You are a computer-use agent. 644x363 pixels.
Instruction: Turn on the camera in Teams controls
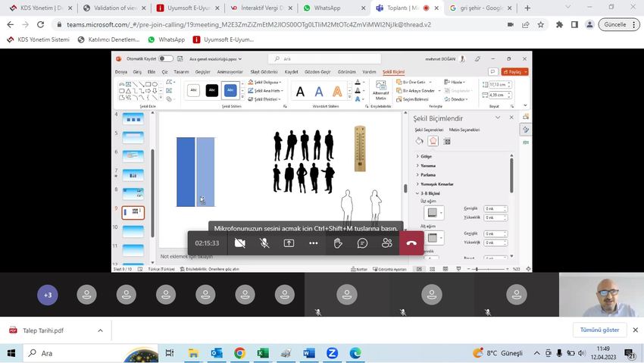click(x=240, y=243)
